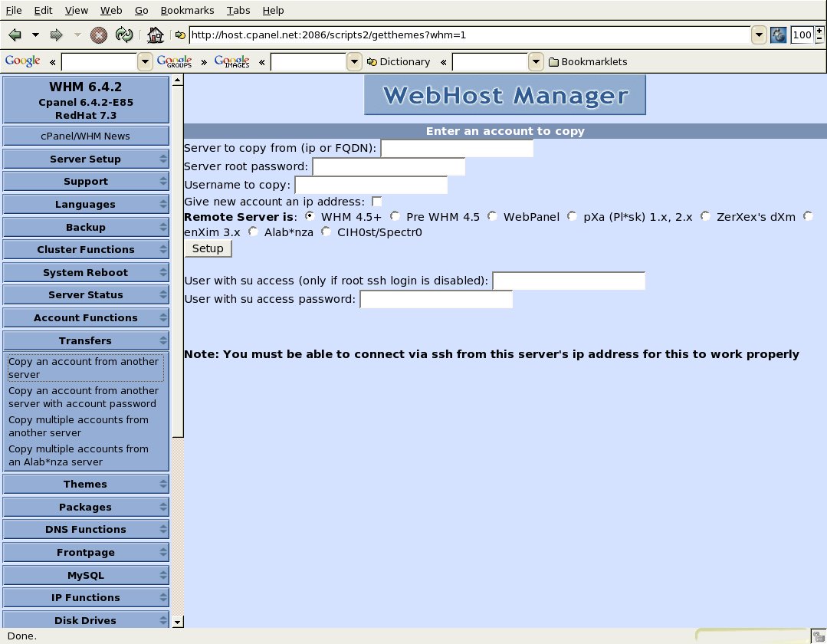Select the Alab*nza remote server option
The width and height of the screenshot is (827, 644).
pos(254,232)
